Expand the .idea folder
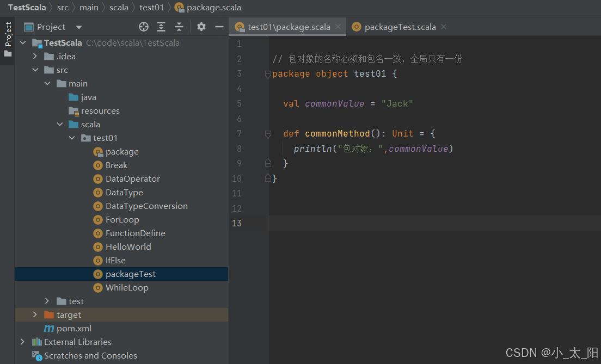The image size is (601, 364). click(35, 57)
